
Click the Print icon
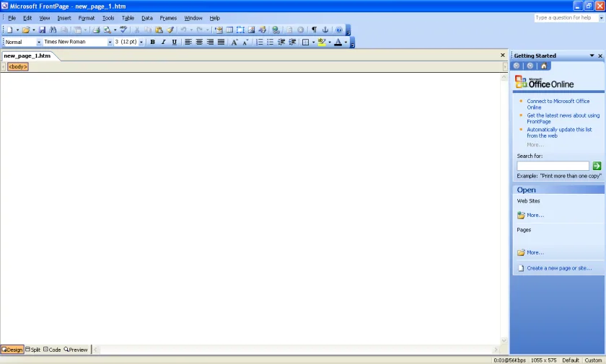click(96, 30)
